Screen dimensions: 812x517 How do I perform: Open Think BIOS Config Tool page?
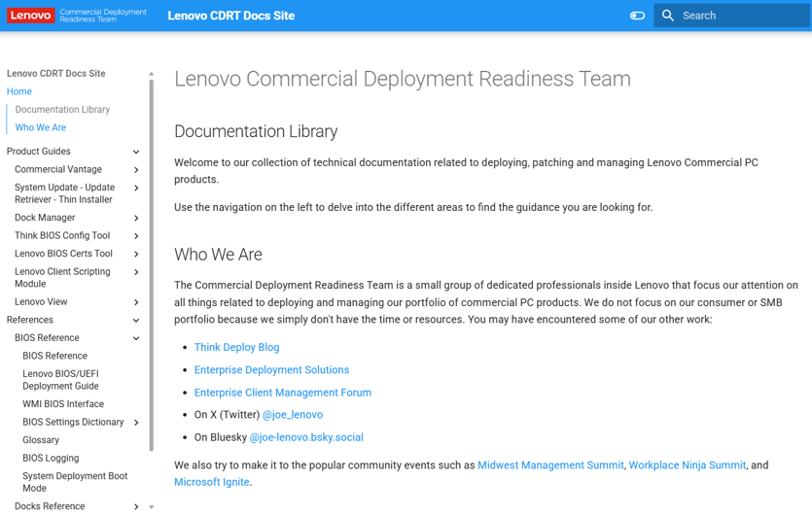[62, 235]
